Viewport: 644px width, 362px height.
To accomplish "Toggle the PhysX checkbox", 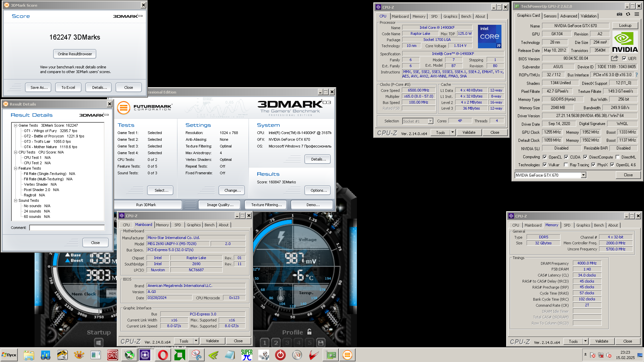I will point(593,165).
